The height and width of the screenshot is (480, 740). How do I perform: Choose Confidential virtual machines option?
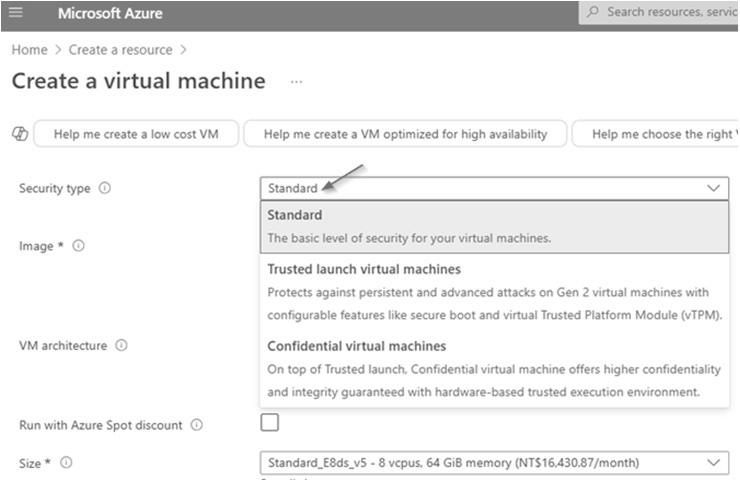tap(494, 369)
